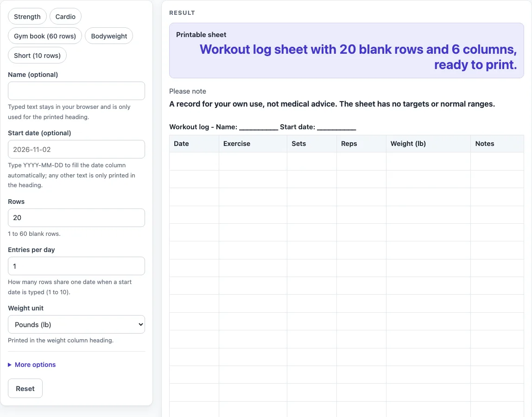The image size is (532, 417).
Task: Choose the Cardio preset
Action: tap(65, 17)
